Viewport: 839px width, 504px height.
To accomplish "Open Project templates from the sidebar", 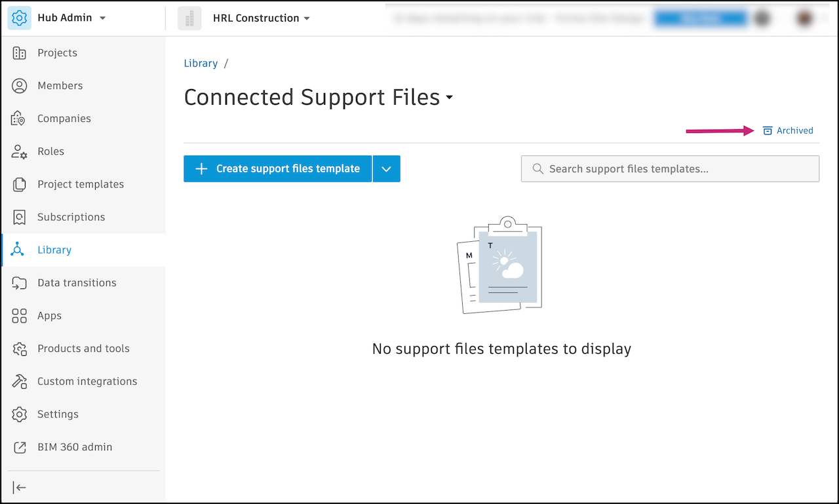I will pyautogui.click(x=80, y=184).
